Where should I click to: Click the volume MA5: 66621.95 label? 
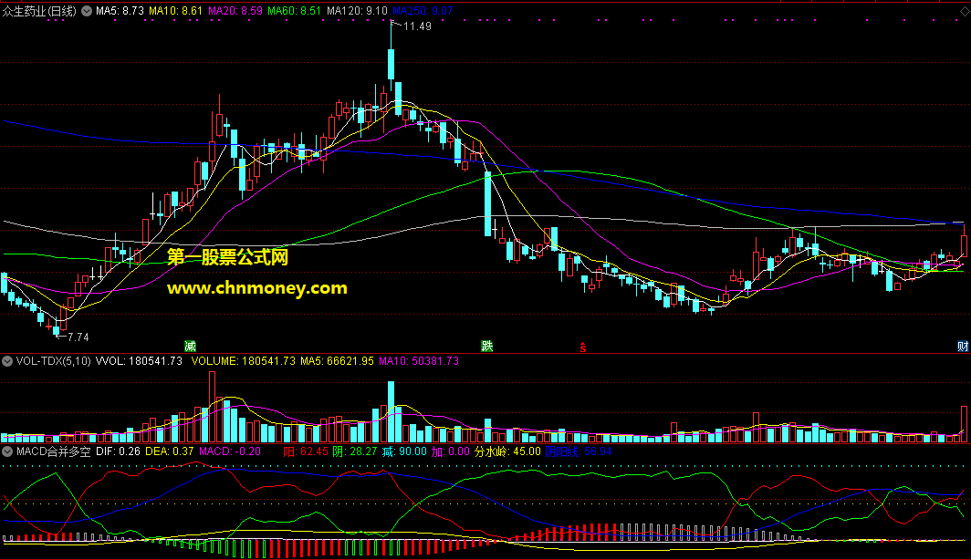337,361
